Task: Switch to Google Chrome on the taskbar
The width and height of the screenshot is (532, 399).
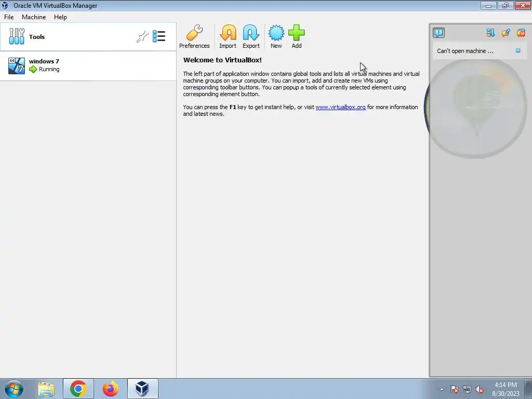Action: pos(78,389)
